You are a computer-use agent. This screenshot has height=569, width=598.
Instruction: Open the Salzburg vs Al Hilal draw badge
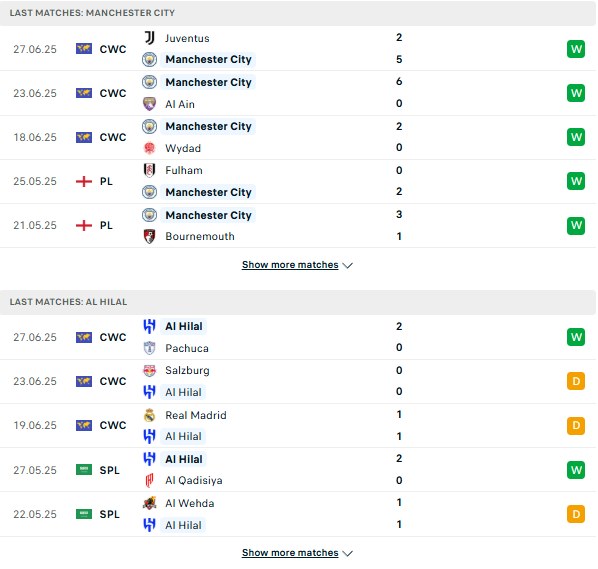[x=576, y=381]
